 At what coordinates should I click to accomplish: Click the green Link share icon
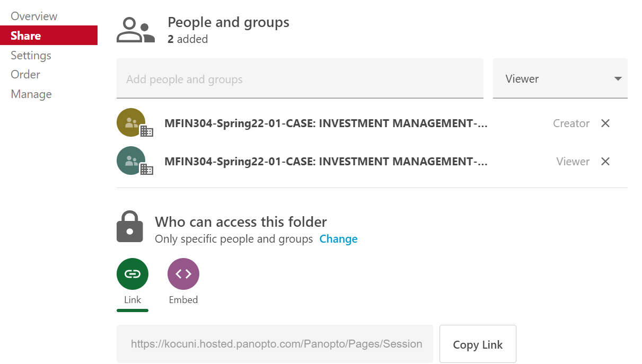pos(132,274)
